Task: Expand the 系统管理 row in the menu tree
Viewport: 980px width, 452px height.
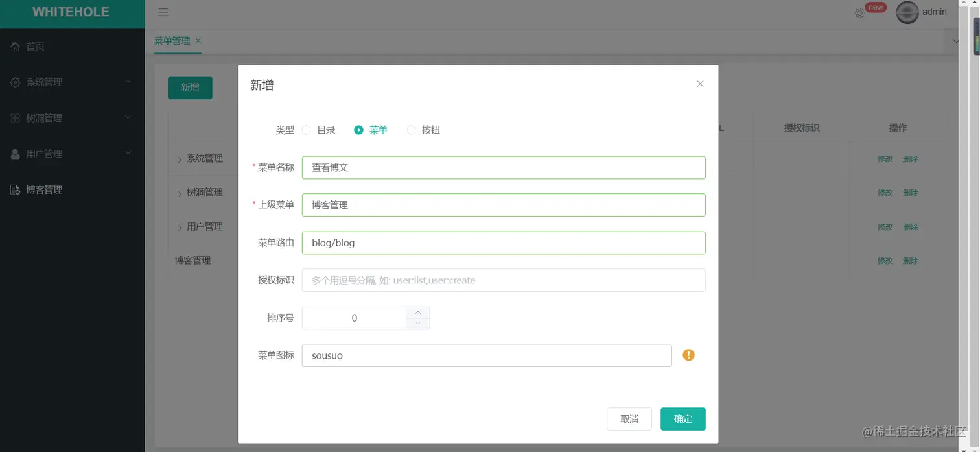Action: pyautogui.click(x=180, y=158)
